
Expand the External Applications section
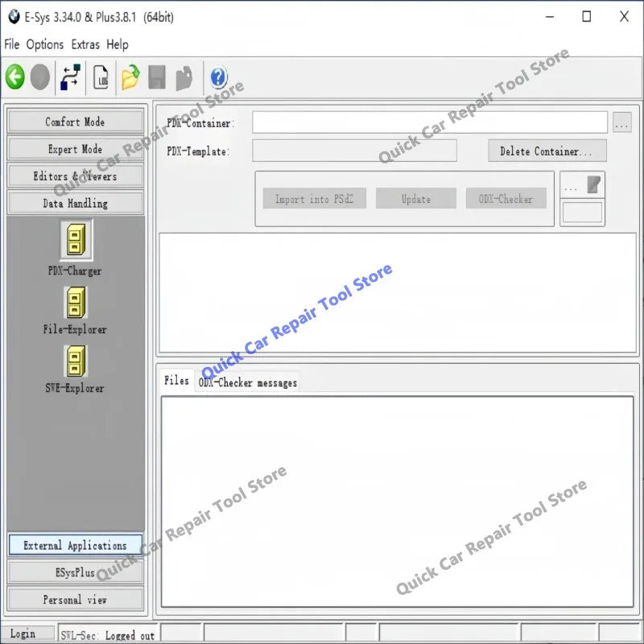click(x=75, y=545)
